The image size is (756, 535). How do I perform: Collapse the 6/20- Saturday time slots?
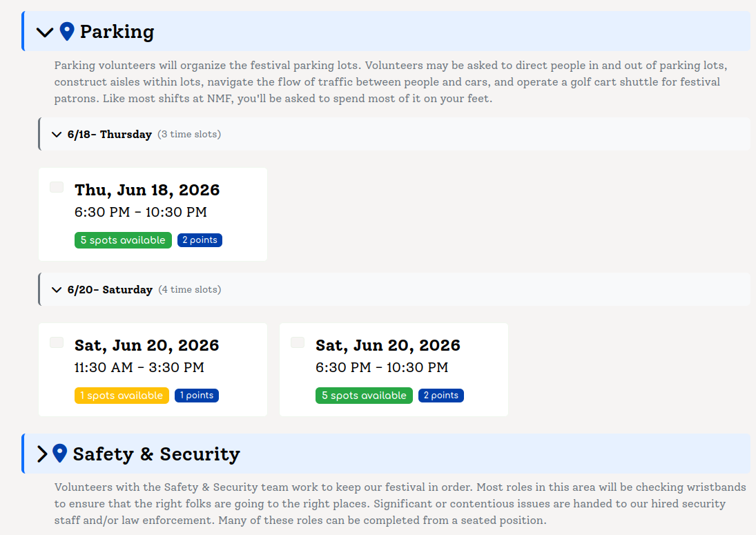[x=56, y=289]
